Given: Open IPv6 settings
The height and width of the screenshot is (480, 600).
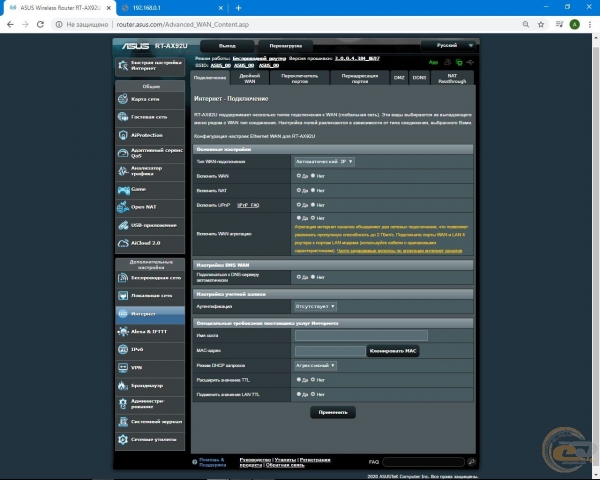Looking at the screenshot, I should pyautogui.click(x=150, y=349).
